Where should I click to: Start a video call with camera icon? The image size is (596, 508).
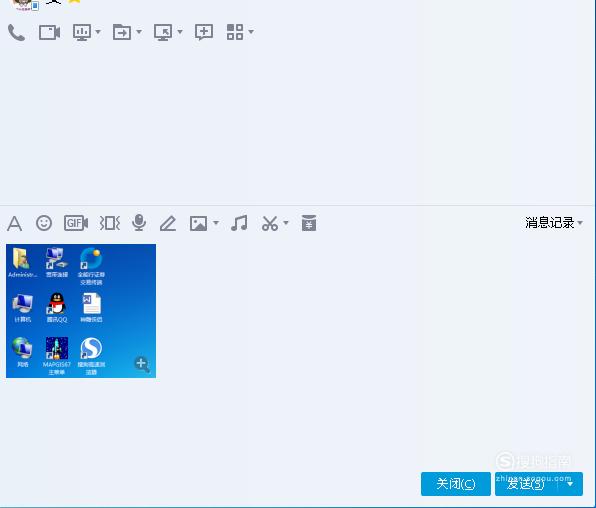click(x=49, y=33)
